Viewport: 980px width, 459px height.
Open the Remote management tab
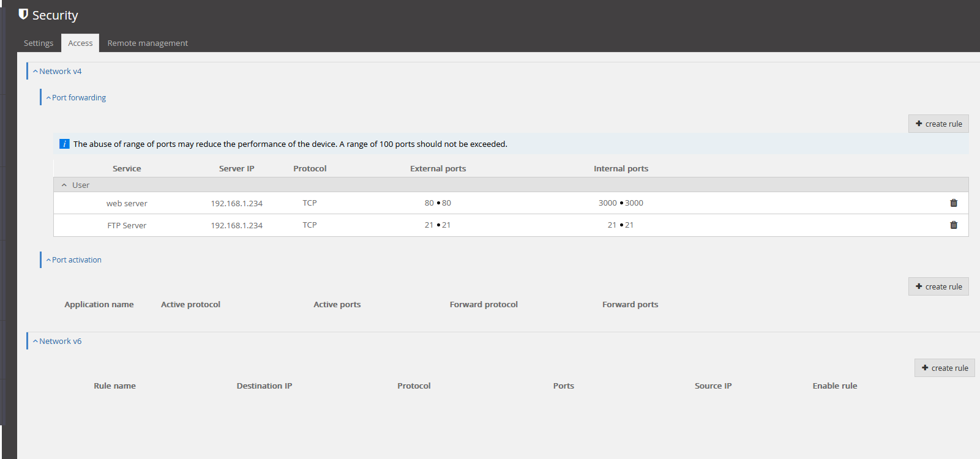click(x=148, y=43)
